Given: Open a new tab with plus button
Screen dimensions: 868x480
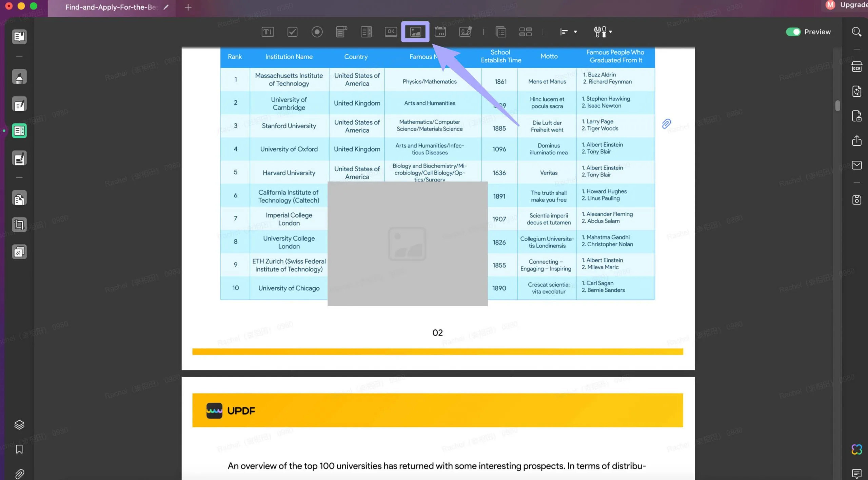Looking at the screenshot, I should pos(188,7).
